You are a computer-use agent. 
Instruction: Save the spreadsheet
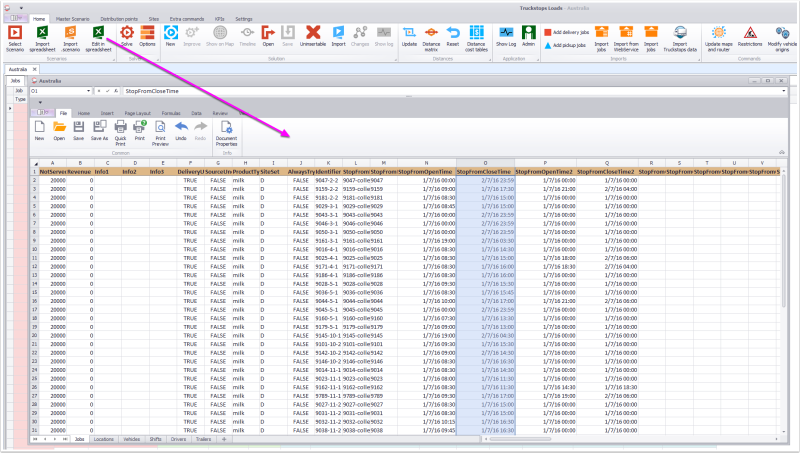coord(79,127)
